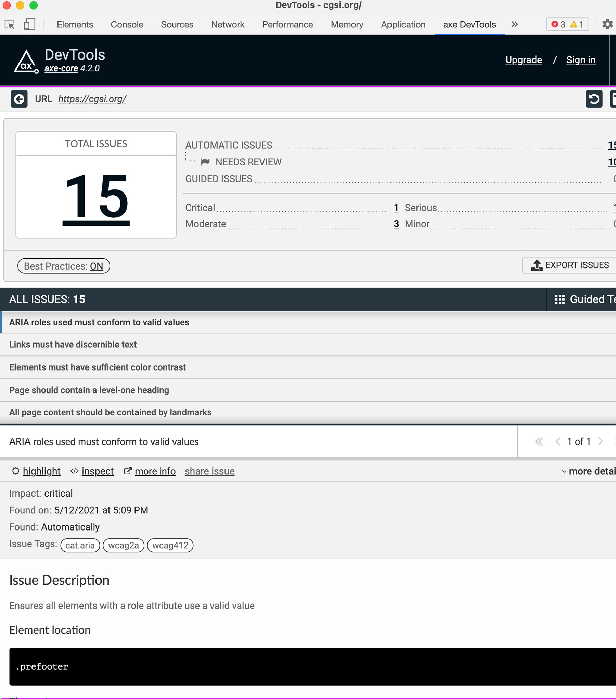Image resolution: width=616 pixels, height=699 pixels.
Task: Click the 'Issue Description' heading
Action: point(59,580)
